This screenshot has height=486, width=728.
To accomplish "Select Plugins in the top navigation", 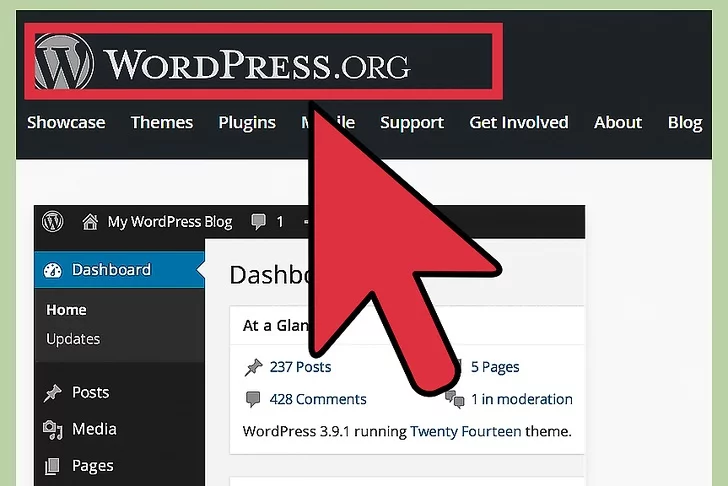I will point(247,122).
